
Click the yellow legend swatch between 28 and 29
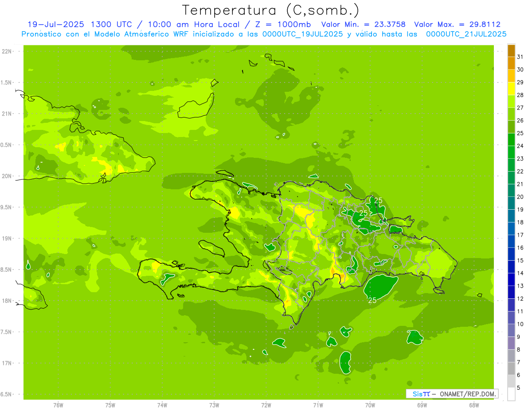click(x=511, y=89)
